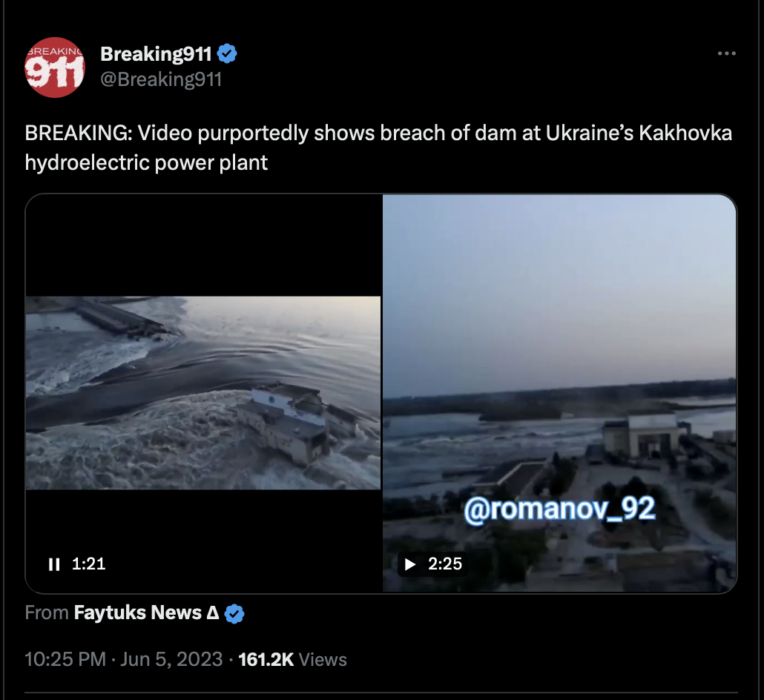The width and height of the screenshot is (764, 700).
Task: Click the Breaking911 display name
Action: [x=156, y=54]
